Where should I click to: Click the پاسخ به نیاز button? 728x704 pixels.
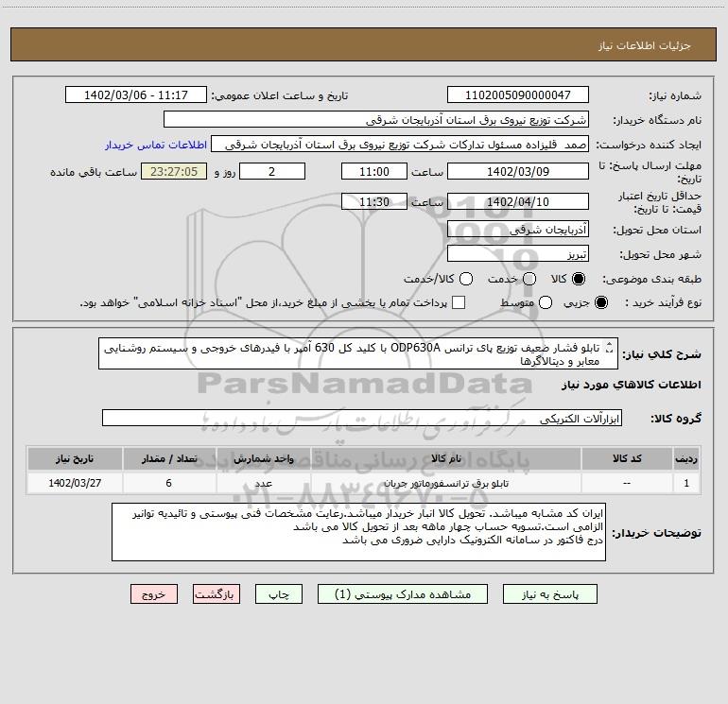549,594
